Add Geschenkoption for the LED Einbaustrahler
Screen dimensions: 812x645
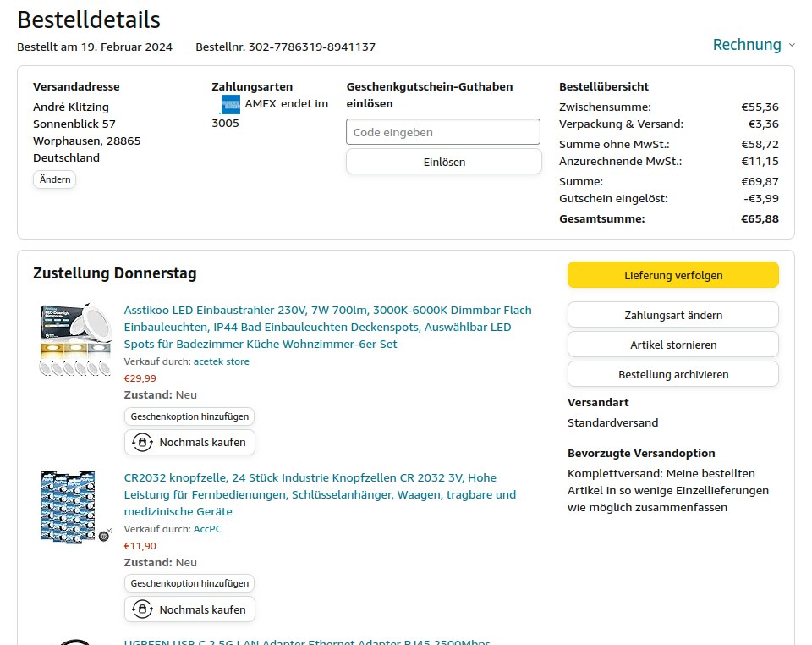(x=189, y=416)
